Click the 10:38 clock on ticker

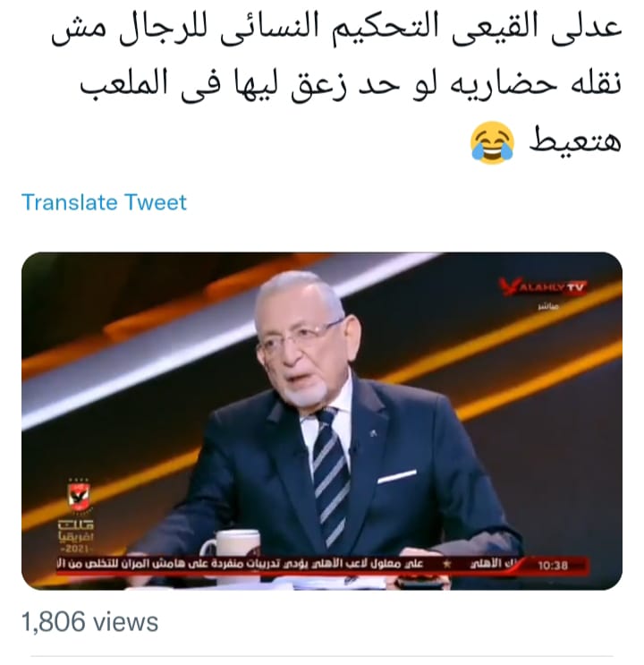pos(553,566)
